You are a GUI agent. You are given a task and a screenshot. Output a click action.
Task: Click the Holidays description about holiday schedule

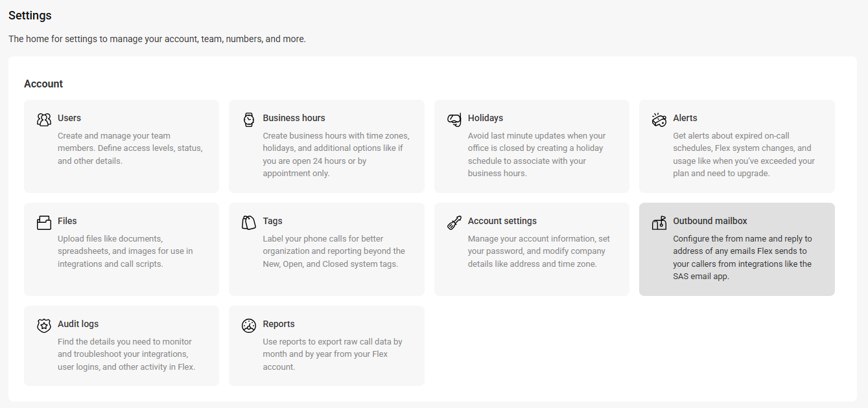(x=537, y=155)
